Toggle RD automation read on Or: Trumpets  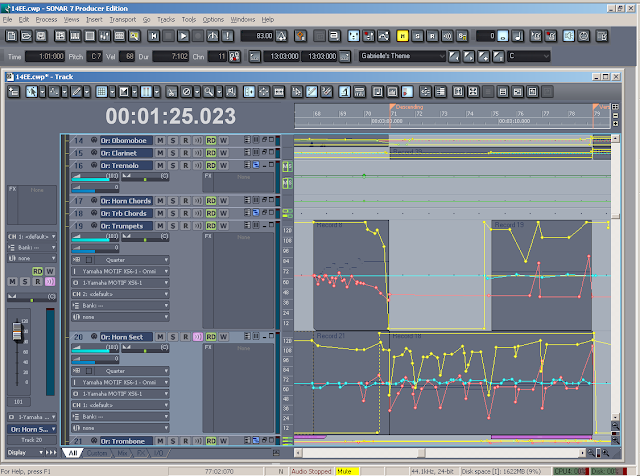coord(211,226)
